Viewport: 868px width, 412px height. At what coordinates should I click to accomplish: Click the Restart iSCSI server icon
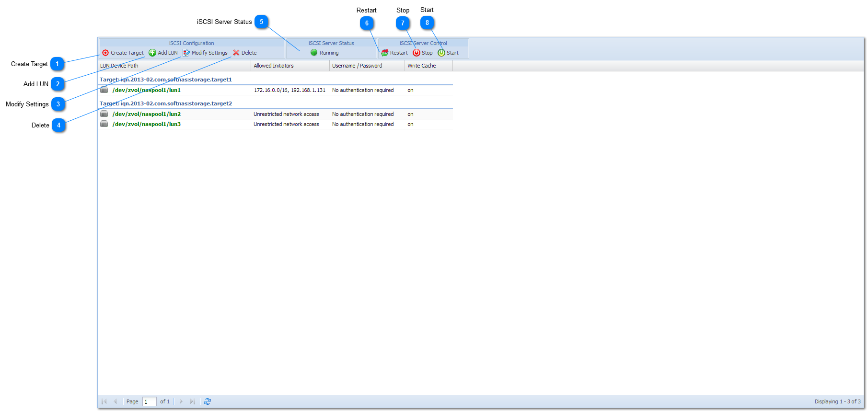pos(385,53)
